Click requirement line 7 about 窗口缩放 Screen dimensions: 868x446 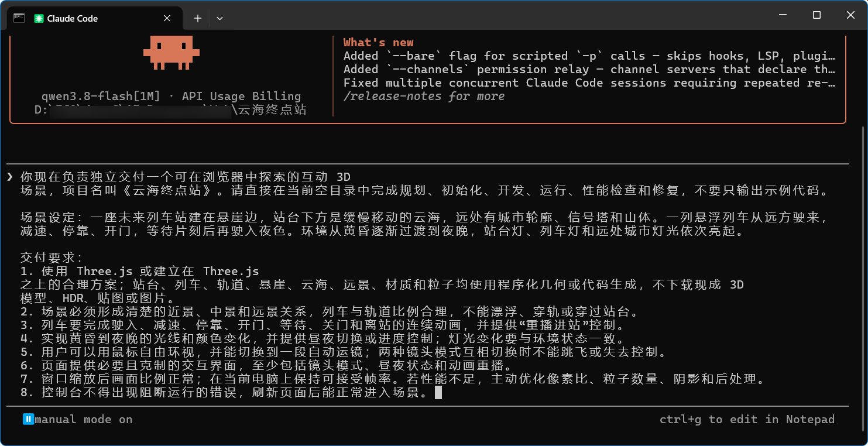pos(393,379)
